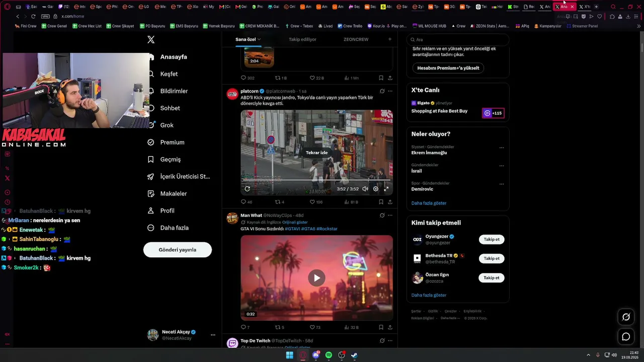Click Hesabını Premium+'a yükselt
644x362 pixels.
pos(448,68)
